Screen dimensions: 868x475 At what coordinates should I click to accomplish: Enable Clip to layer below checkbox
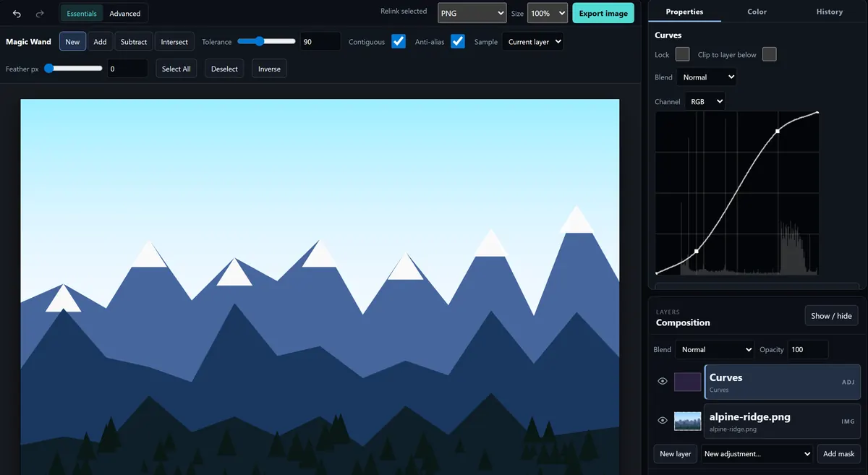click(x=769, y=54)
